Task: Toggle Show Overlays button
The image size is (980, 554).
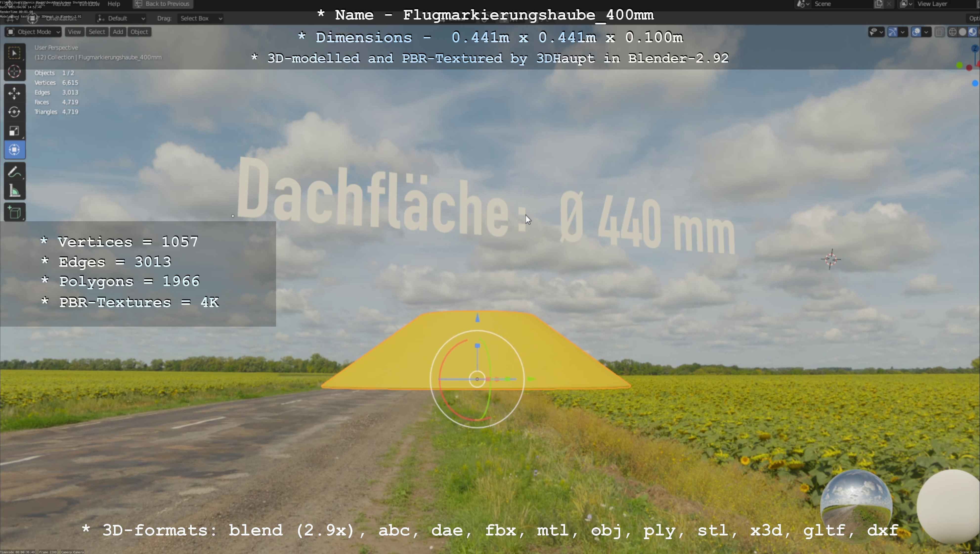Action: tap(916, 32)
